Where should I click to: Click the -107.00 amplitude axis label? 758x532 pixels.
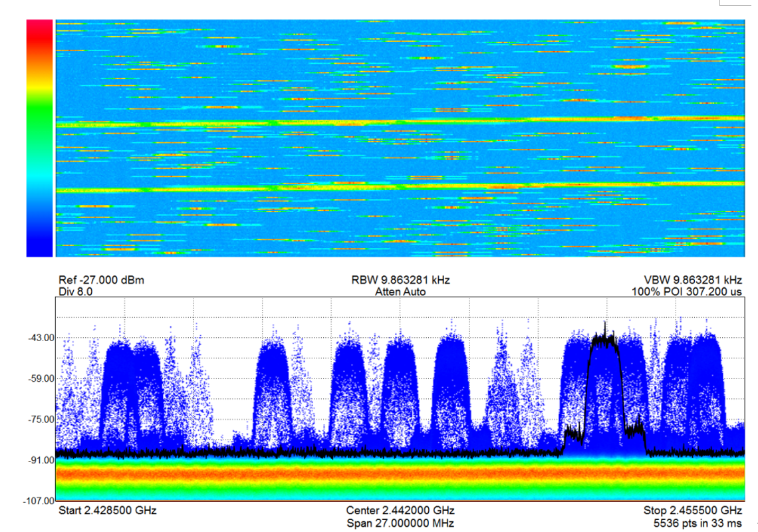[x=39, y=501]
